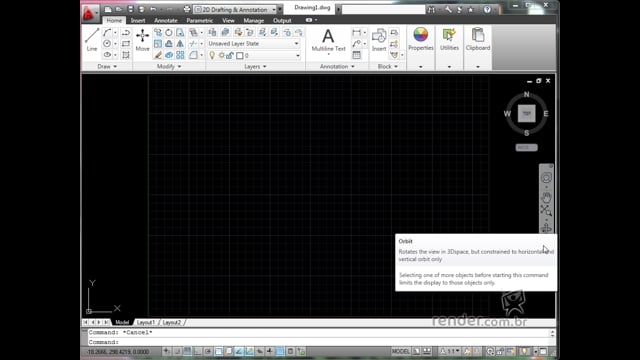Open the Utilities panel button
The width and height of the screenshot is (640, 360).
tap(449, 40)
